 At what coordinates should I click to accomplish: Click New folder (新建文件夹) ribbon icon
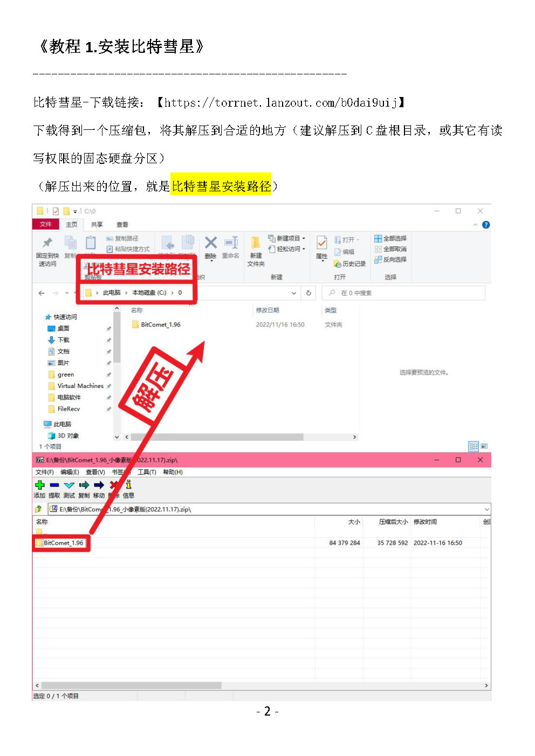click(x=256, y=242)
